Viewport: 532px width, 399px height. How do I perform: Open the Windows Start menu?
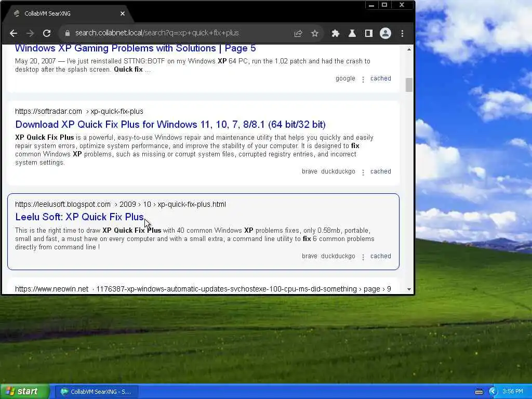point(24,391)
